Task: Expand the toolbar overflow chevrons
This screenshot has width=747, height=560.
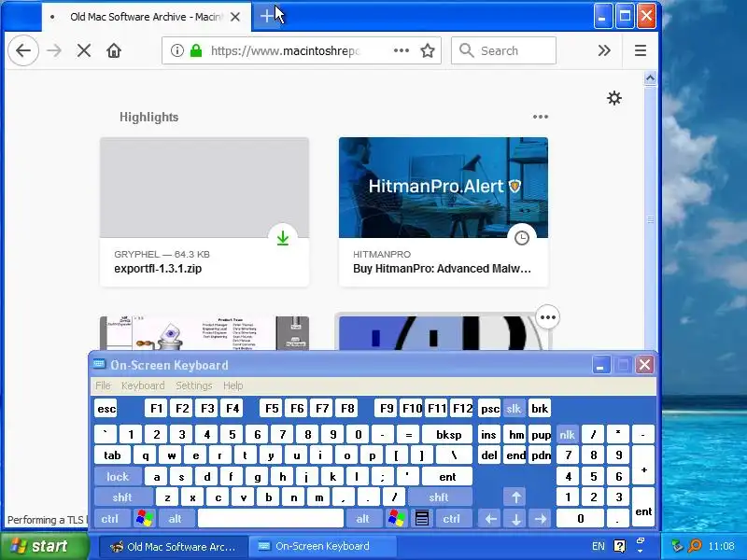Action: (604, 50)
